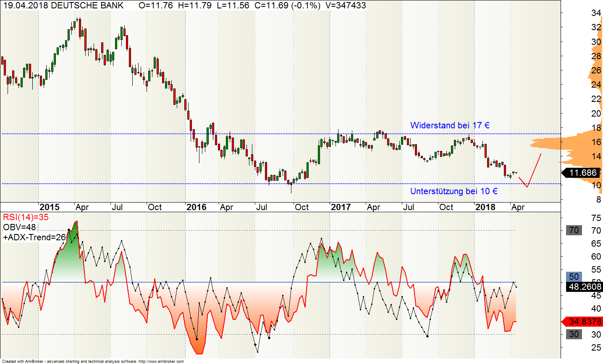Click the '25' RSI axis value
The width and height of the screenshot is (603, 364).
click(596, 348)
